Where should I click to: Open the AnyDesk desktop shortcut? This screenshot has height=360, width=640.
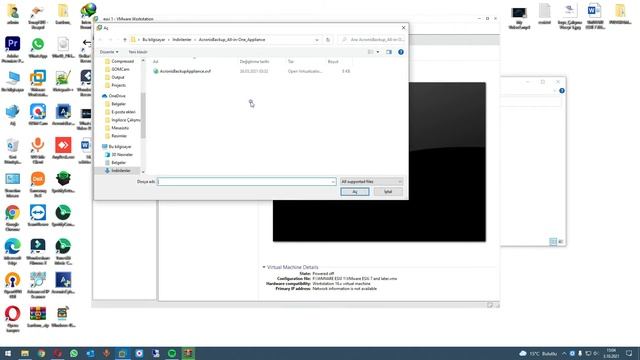point(63,148)
